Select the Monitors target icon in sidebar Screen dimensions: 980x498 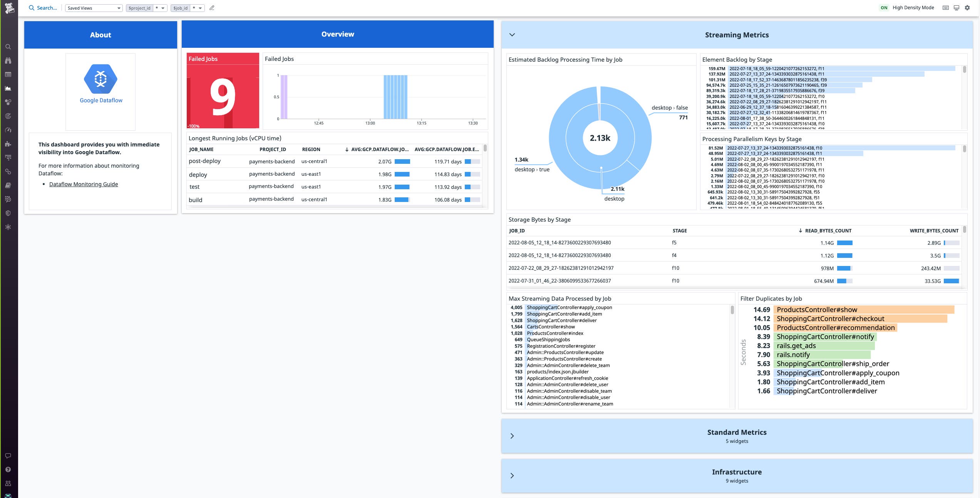pyautogui.click(x=8, y=116)
